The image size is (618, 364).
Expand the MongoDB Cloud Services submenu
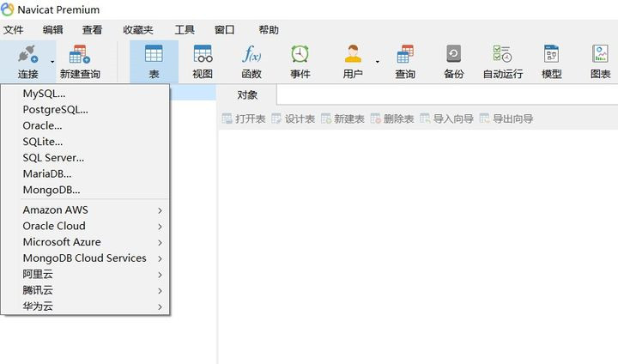[x=85, y=258]
